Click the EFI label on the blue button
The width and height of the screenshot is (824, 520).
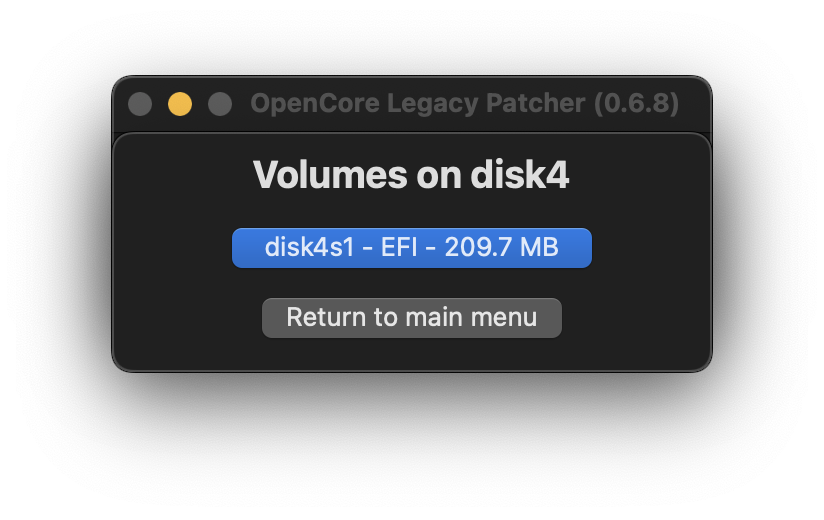pyautogui.click(x=399, y=248)
